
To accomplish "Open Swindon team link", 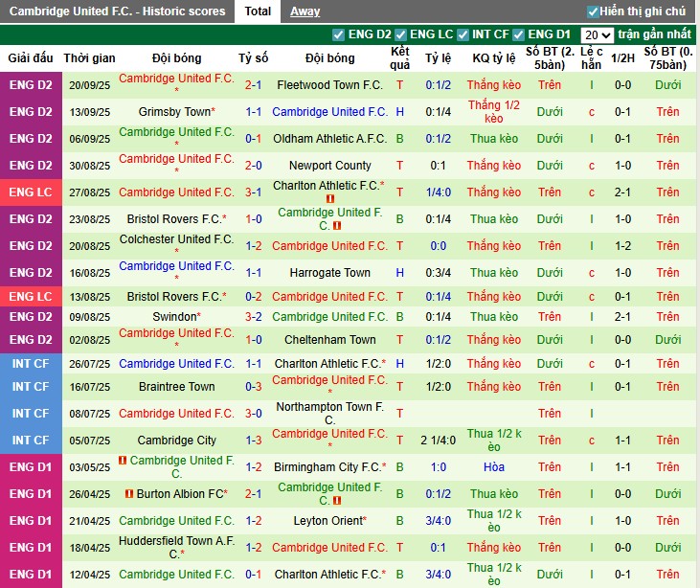I will [174, 317].
